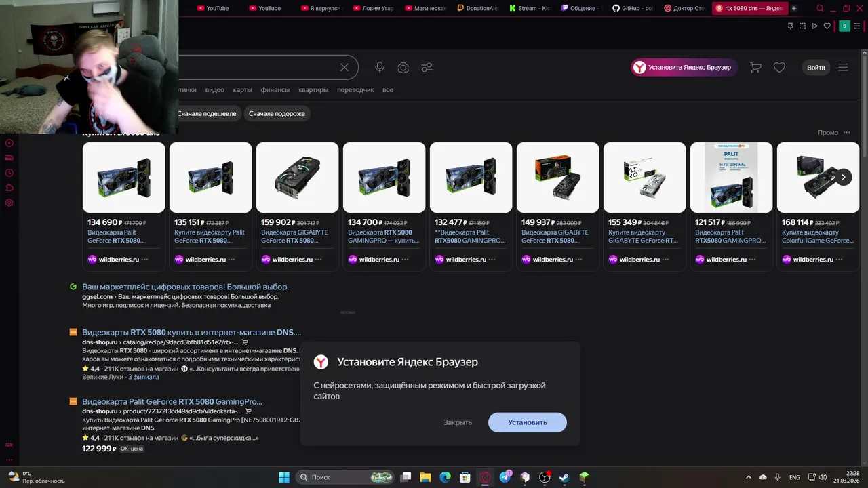The width and height of the screenshot is (868, 488).
Task: Open the ggsel.com marketplace ad link
Action: click(185, 287)
